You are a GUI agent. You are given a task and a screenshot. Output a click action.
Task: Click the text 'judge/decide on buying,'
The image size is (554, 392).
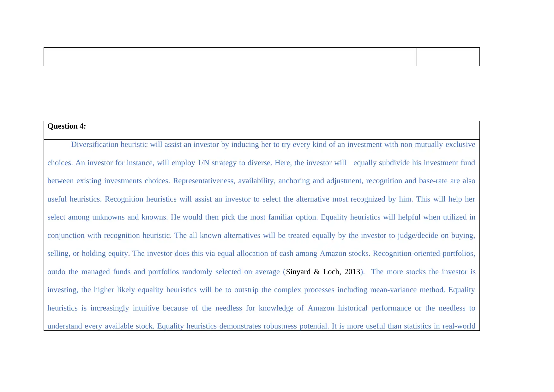pos(436,236)
